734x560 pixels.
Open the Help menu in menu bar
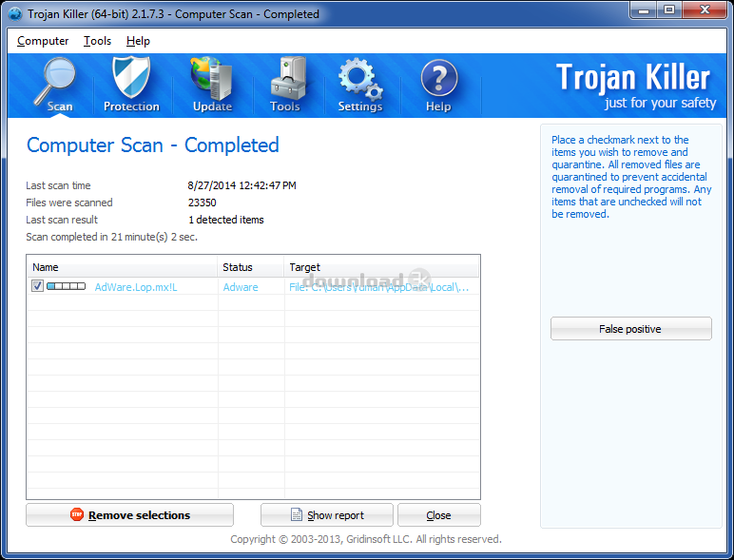pyautogui.click(x=138, y=41)
